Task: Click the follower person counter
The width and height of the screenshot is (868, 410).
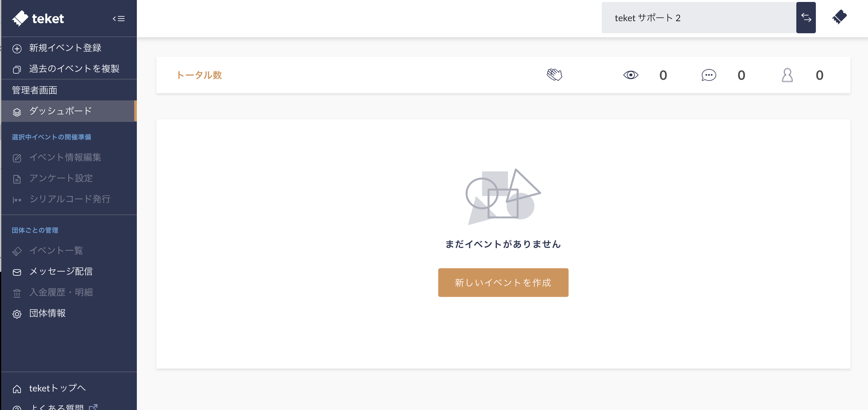Action: click(x=788, y=75)
